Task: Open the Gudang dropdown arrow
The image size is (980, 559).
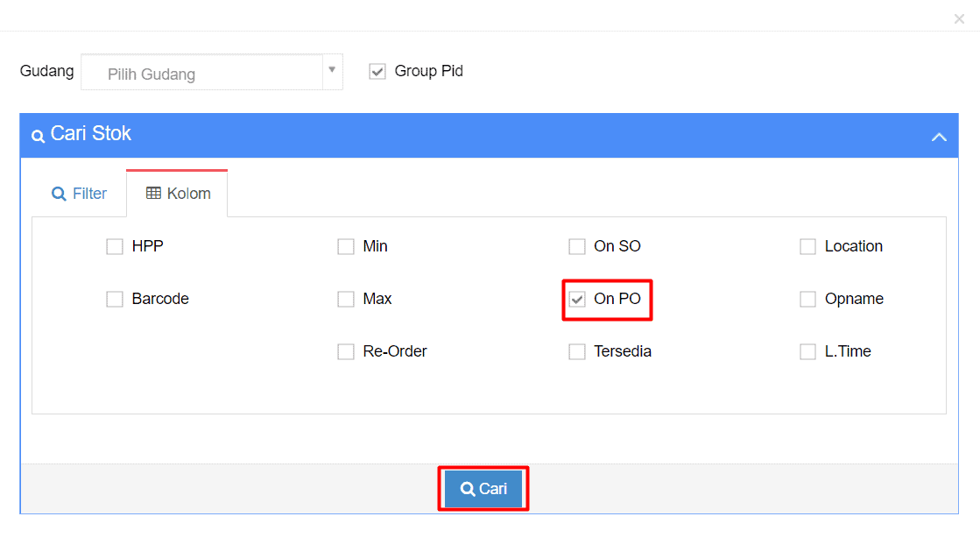Action: (x=332, y=69)
